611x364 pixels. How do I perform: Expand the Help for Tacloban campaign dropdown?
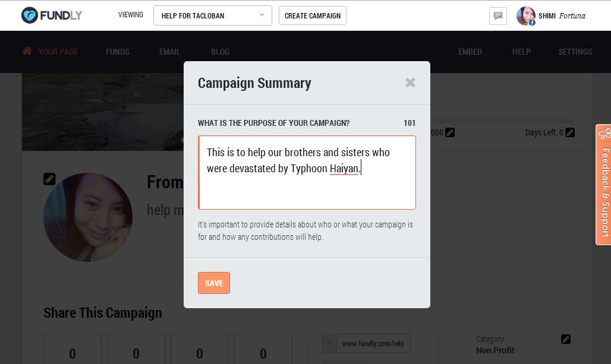coord(213,15)
